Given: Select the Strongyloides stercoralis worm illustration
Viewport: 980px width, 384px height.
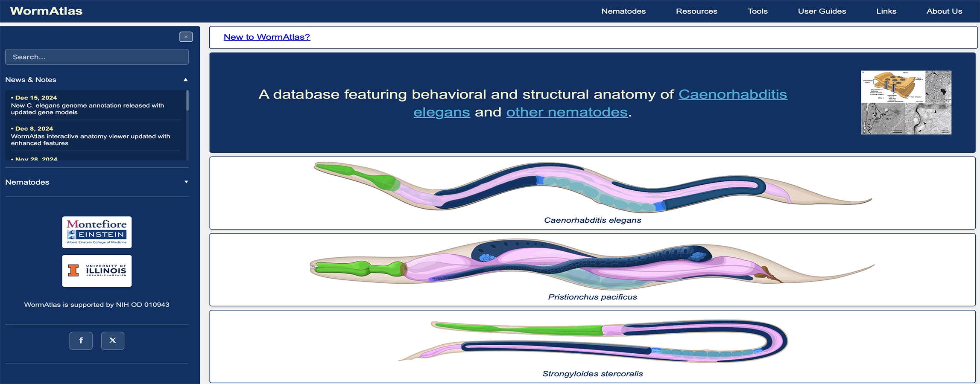Looking at the screenshot, I should (593, 340).
